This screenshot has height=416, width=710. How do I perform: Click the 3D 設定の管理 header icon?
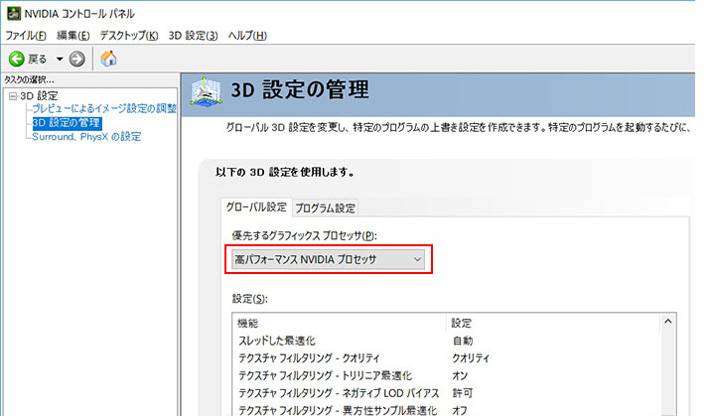click(206, 92)
